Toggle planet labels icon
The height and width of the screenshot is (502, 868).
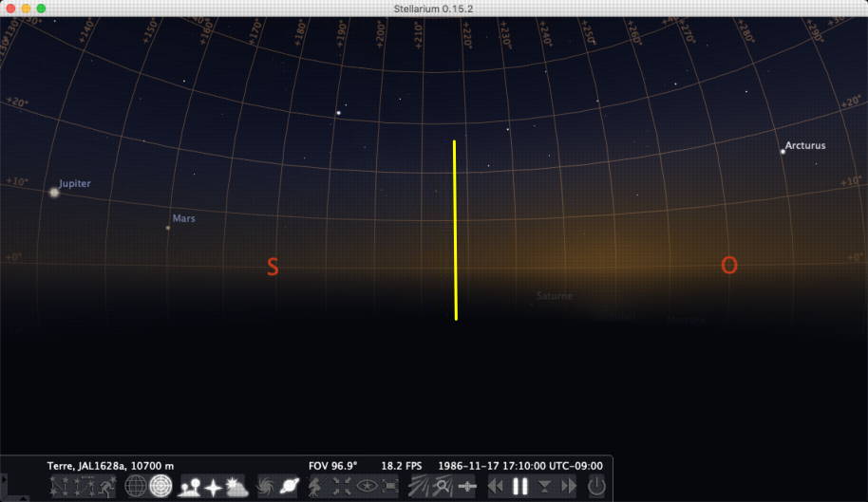click(x=290, y=487)
